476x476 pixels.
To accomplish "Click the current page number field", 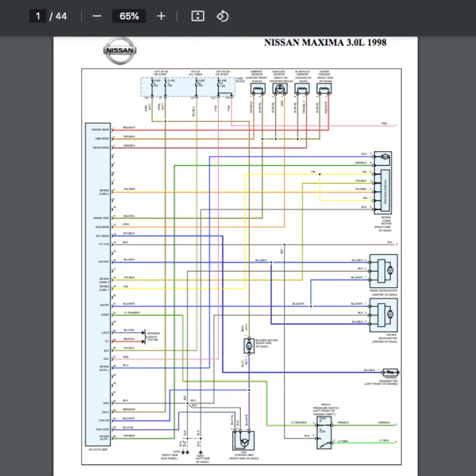I will (38, 16).
